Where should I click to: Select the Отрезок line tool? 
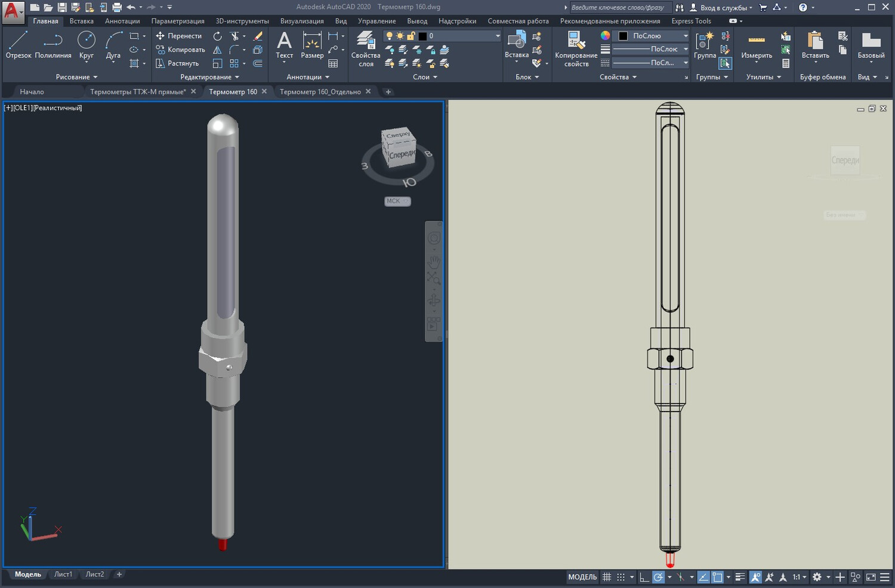pyautogui.click(x=18, y=45)
